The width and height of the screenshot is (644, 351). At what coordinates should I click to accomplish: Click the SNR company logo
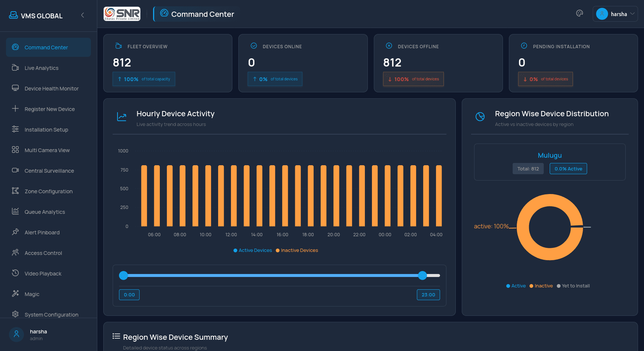pos(122,14)
